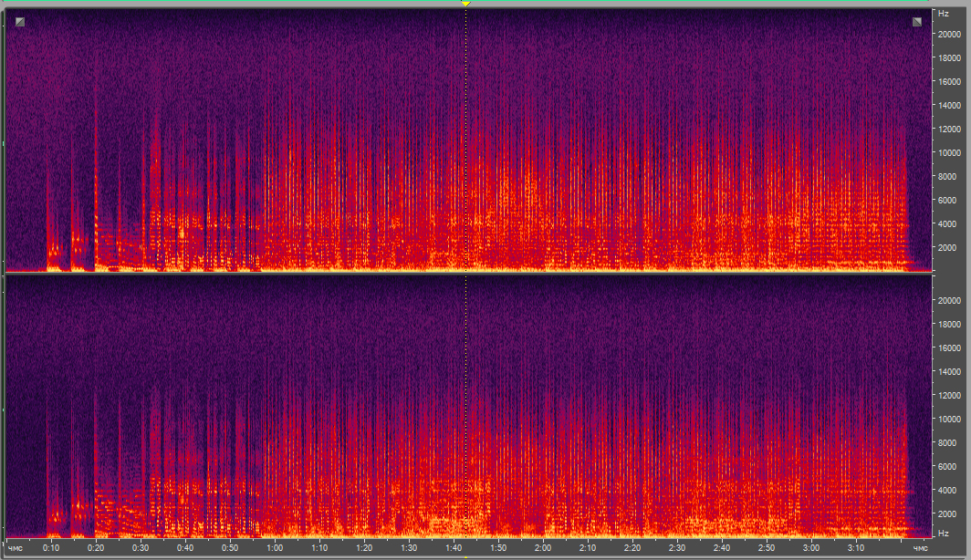
Task: Click the Hz label at bottom of lower scale
Action: pos(943,532)
